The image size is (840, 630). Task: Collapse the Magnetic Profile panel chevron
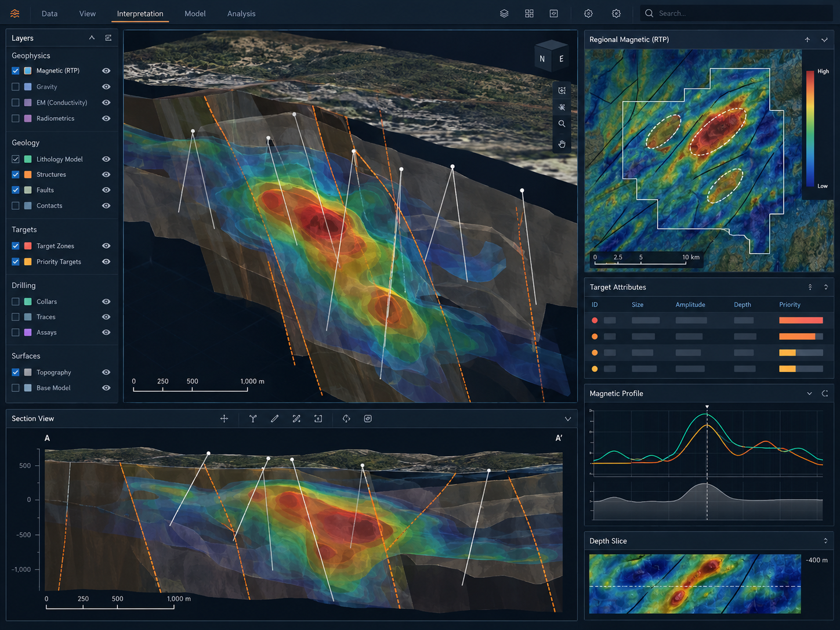point(809,393)
